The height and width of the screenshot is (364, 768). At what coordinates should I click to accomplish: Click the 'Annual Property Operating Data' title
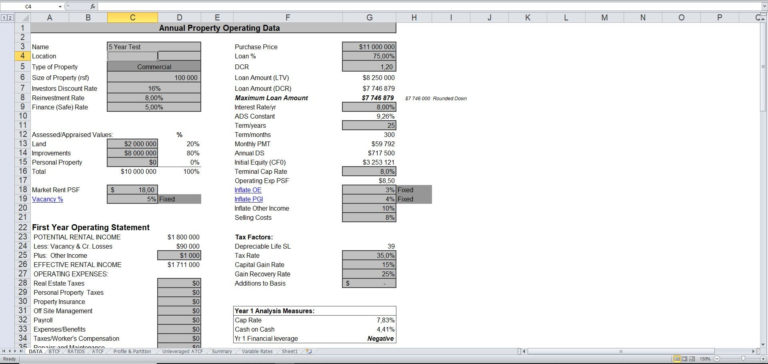coord(219,28)
